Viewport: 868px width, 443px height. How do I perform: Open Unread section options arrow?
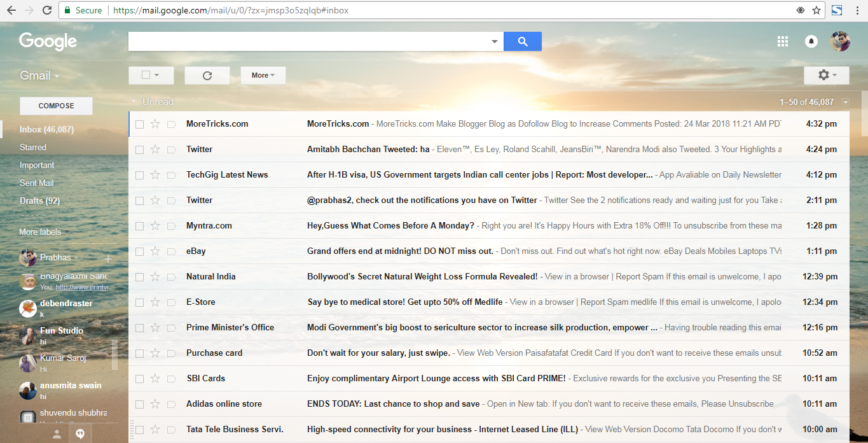[845, 102]
